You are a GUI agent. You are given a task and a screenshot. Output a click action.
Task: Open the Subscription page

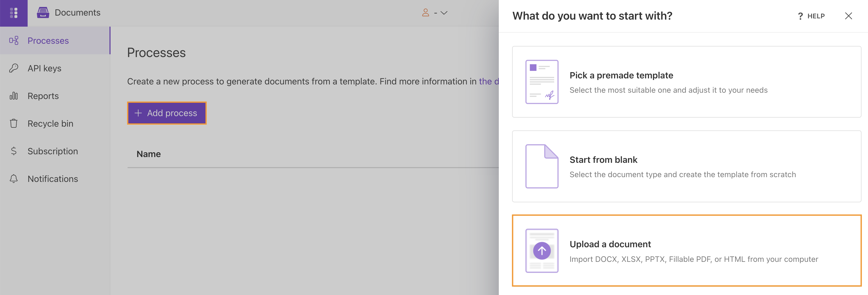[55, 151]
